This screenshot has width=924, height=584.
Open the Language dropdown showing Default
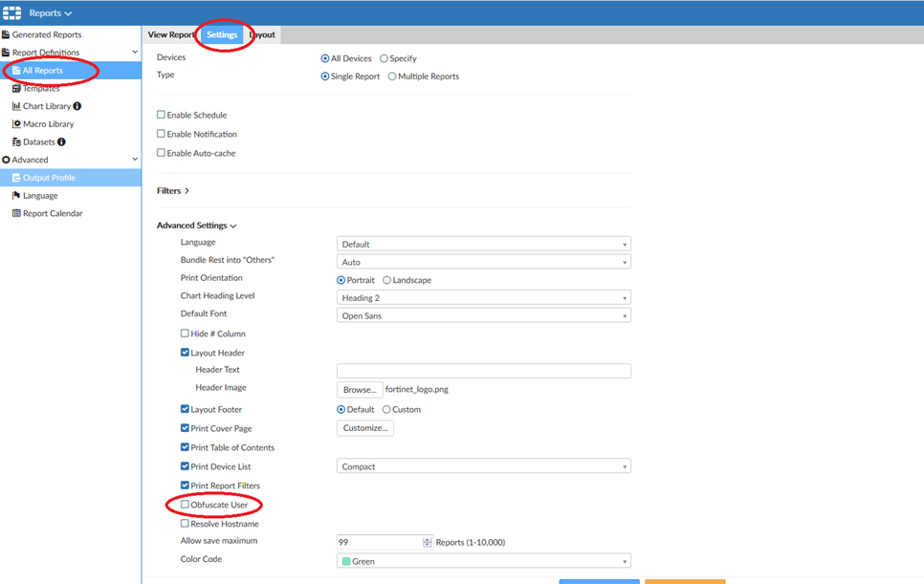(483, 244)
